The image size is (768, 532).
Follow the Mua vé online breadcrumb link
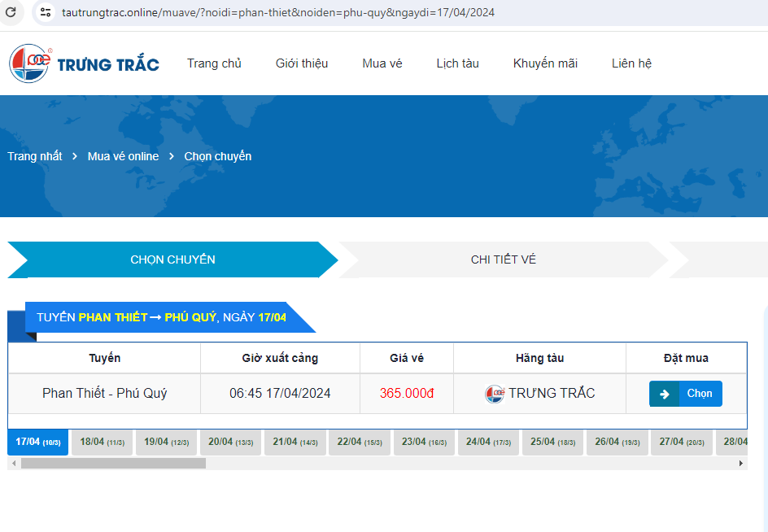tap(123, 156)
